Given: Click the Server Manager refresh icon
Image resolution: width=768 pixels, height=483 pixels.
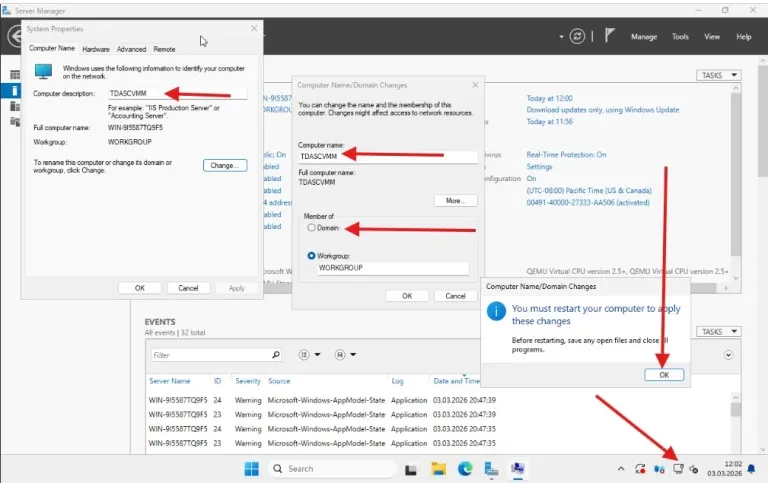Looking at the screenshot, I should pos(577,36).
